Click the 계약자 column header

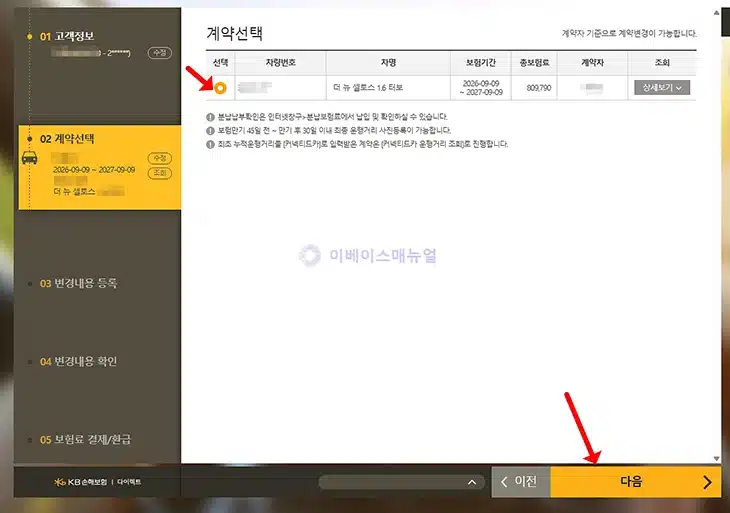[x=592, y=62]
